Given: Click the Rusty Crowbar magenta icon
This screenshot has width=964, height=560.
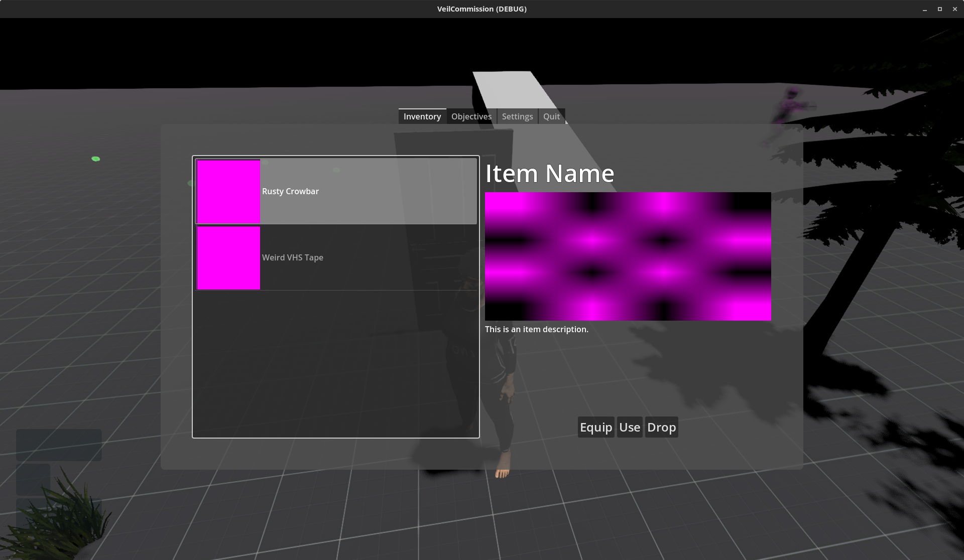Looking at the screenshot, I should pos(228,191).
